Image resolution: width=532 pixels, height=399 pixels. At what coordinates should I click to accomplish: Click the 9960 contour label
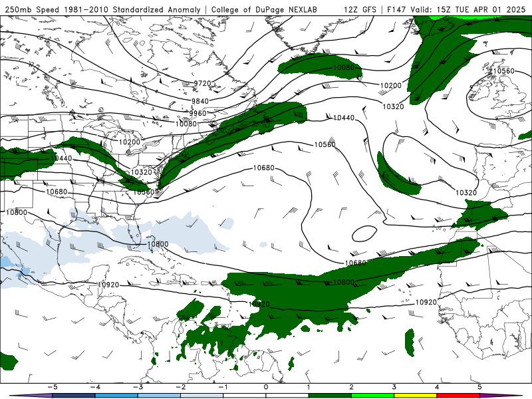pos(198,113)
